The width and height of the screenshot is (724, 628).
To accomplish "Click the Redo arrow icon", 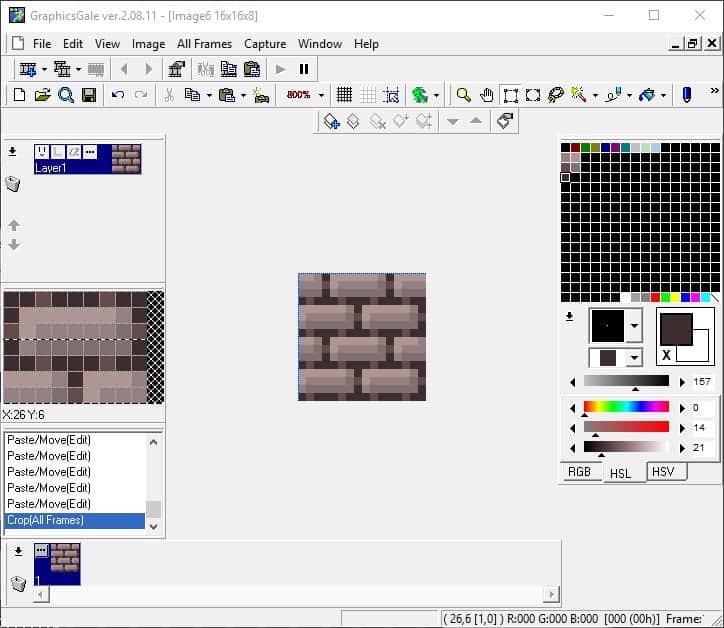I will [141, 95].
